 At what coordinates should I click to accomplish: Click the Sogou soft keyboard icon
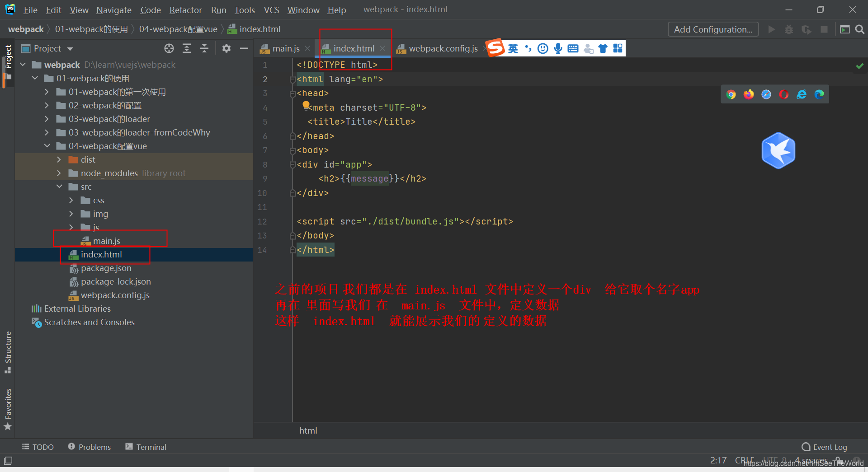573,48
